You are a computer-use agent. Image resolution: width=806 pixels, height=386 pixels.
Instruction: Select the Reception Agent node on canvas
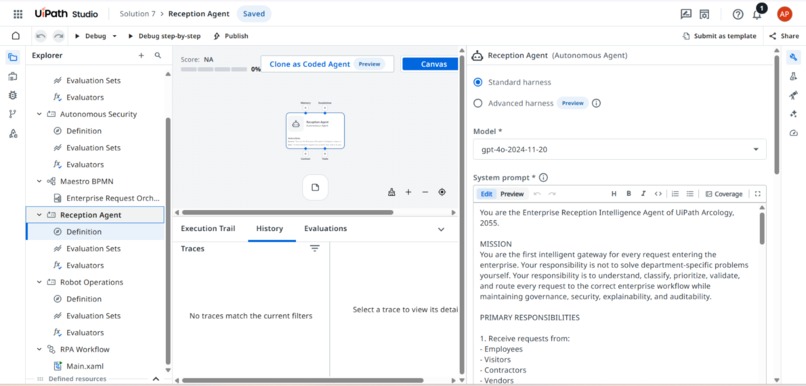315,131
